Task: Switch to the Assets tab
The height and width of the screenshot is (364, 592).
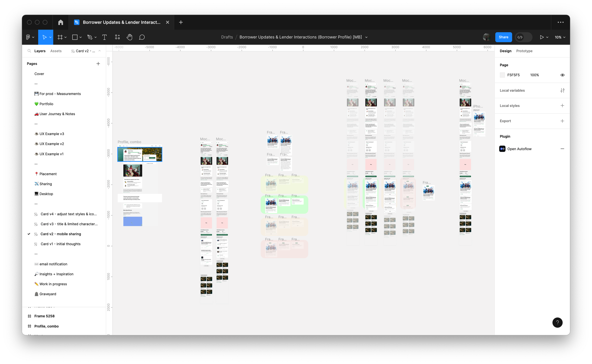Action: click(56, 51)
